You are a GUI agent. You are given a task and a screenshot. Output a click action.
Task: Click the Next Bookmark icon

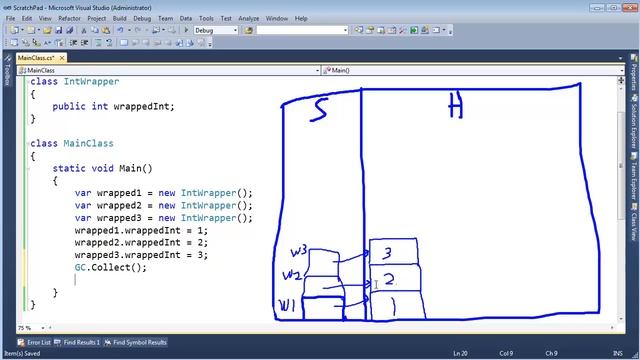(146, 42)
